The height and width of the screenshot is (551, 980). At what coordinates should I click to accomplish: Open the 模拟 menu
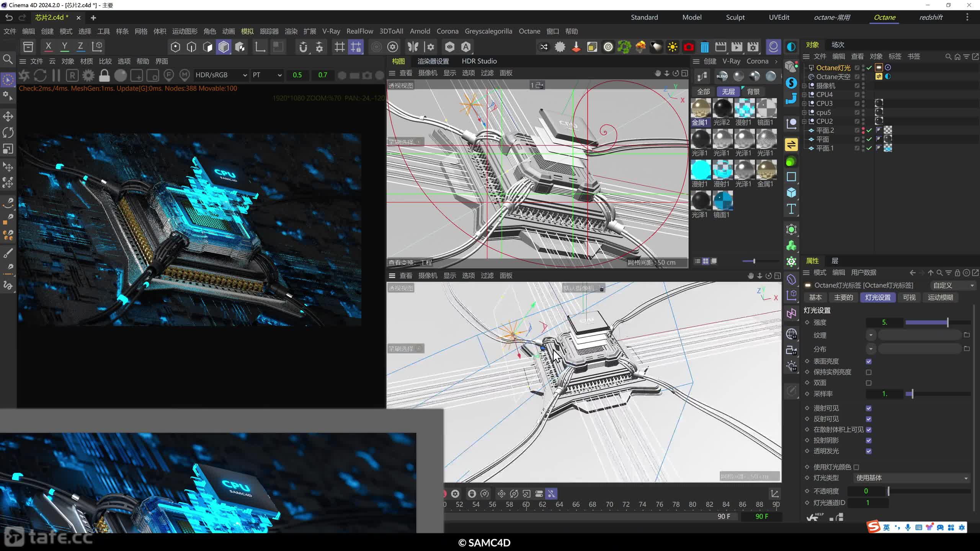coord(247,31)
